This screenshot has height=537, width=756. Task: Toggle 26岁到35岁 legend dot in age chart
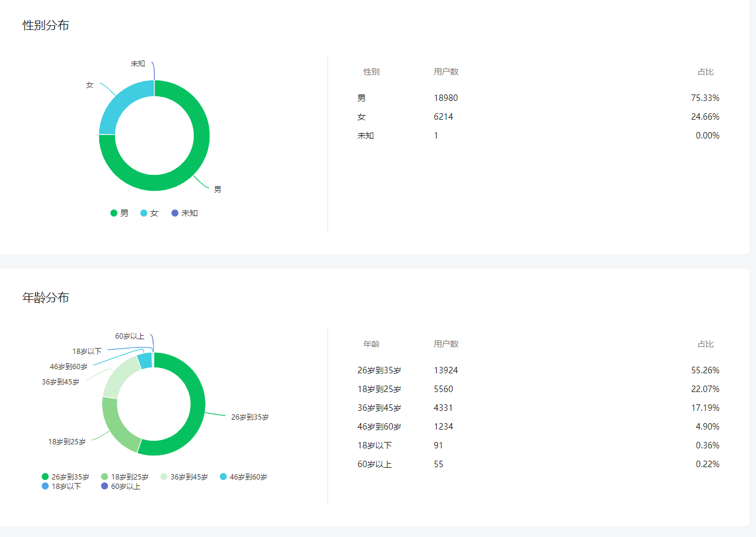point(45,477)
